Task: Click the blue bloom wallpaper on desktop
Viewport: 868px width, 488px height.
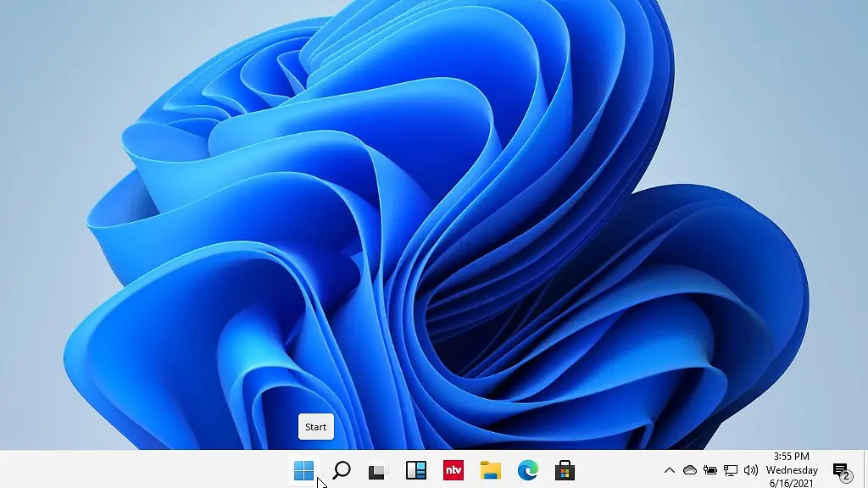Action: 424,212
